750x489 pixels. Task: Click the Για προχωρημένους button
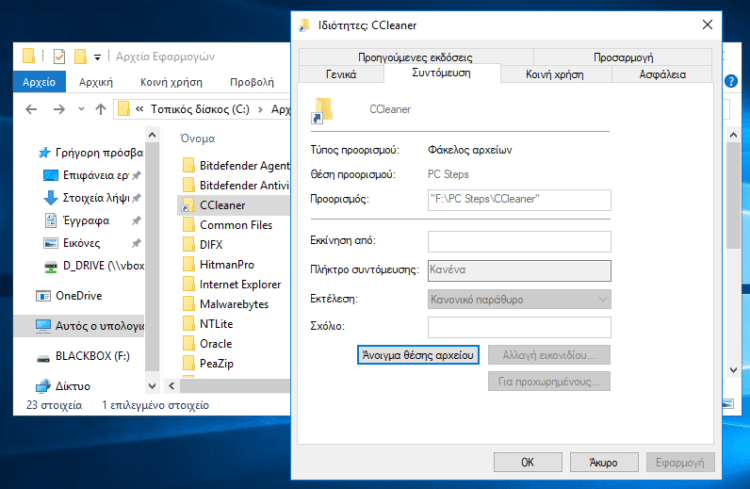(549, 381)
